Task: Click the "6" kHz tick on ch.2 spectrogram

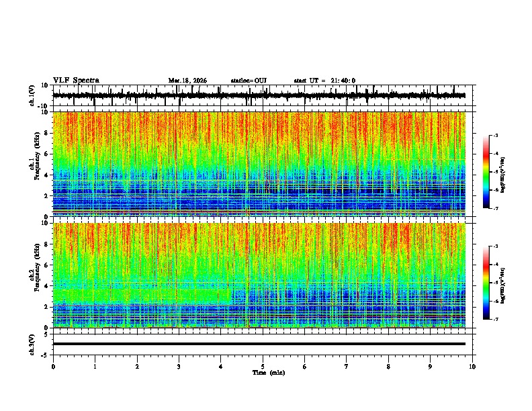Action: [x=46, y=265]
